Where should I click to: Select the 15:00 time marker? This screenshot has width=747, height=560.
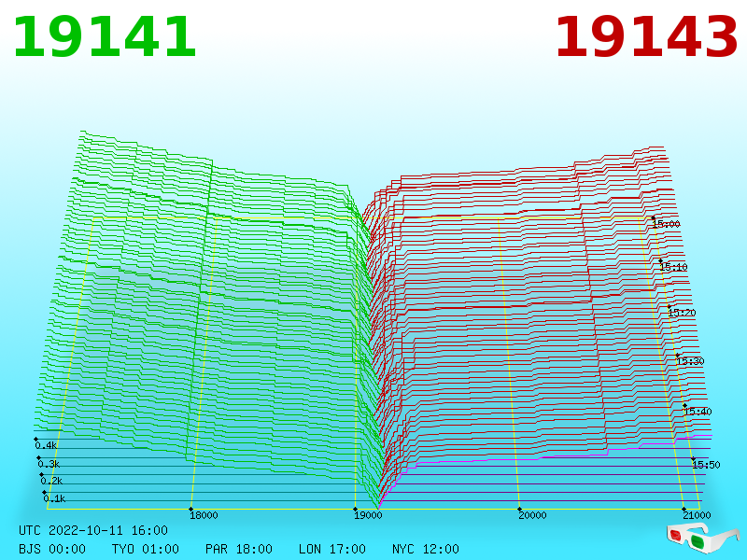[x=666, y=224]
